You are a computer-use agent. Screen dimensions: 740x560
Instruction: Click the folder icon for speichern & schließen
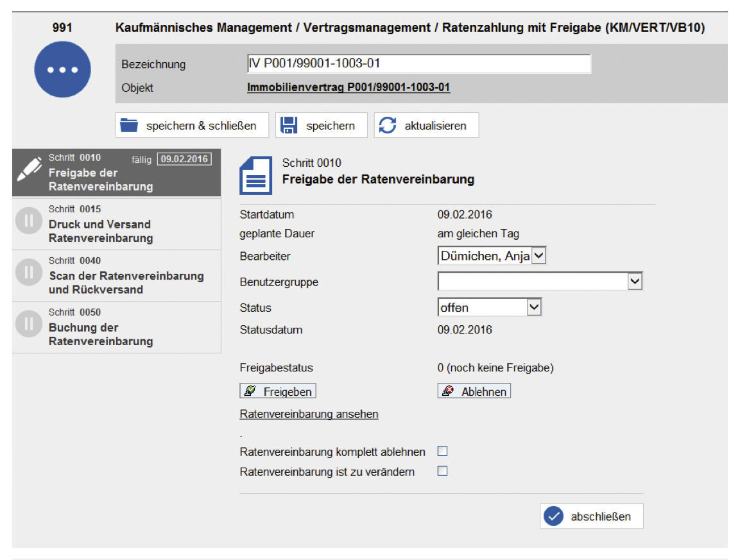pyautogui.click(x=130, y=126)
